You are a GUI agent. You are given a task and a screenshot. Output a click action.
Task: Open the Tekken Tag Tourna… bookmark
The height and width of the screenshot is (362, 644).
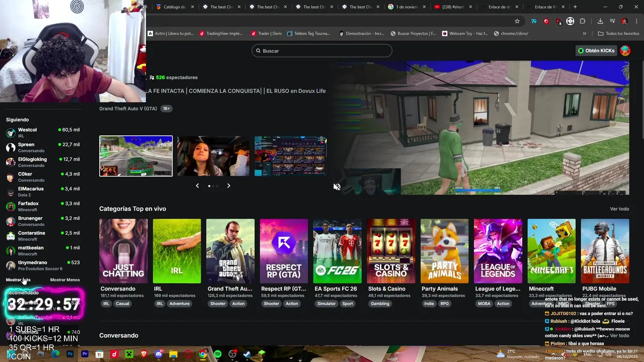click(308, 34)
